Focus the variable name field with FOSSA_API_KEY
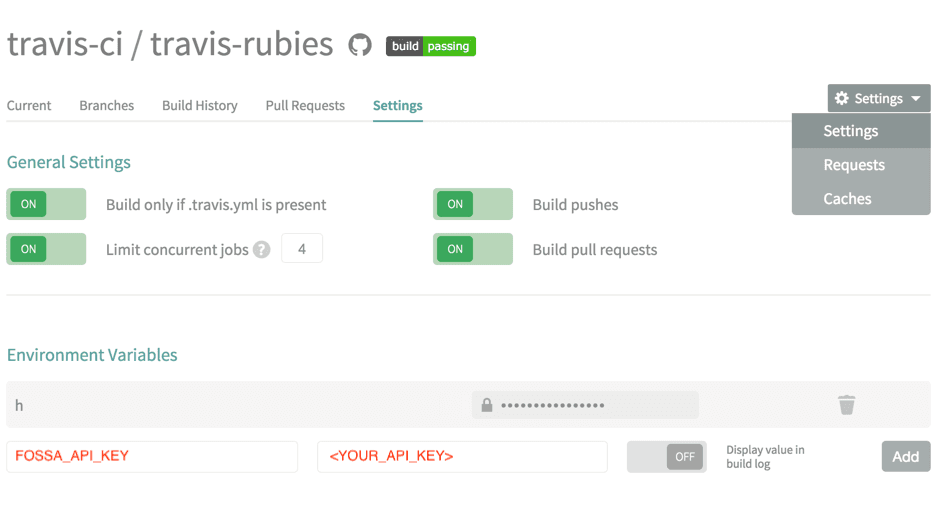Viewport: 938px width, 506px height. tap(152, 457)
